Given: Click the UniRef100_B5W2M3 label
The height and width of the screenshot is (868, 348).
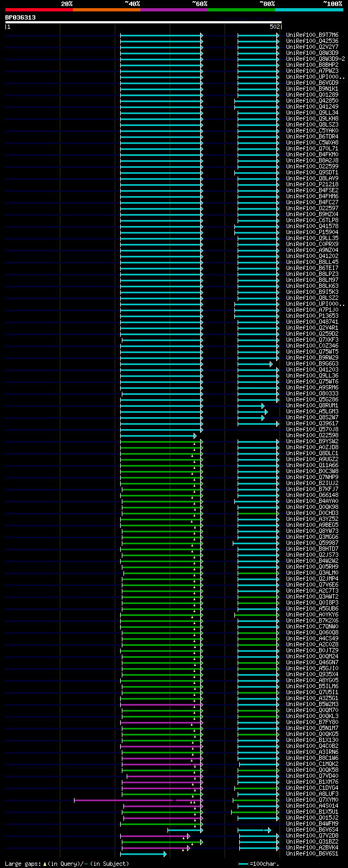Looking at the screenshot, I should point(312,704).
